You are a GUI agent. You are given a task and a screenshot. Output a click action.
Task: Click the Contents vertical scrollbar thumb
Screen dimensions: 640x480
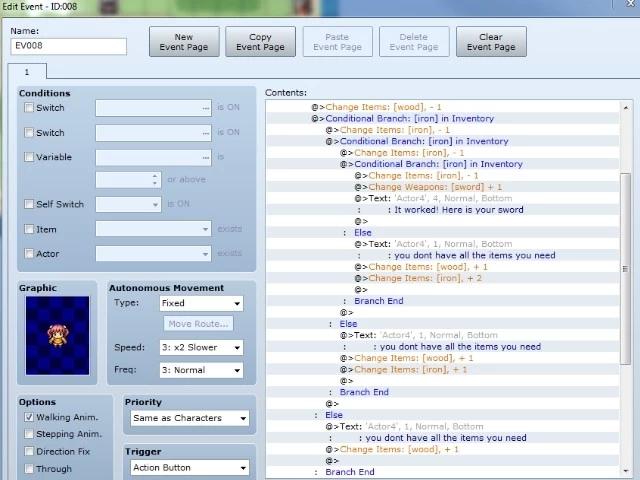(x=625, y=269)
